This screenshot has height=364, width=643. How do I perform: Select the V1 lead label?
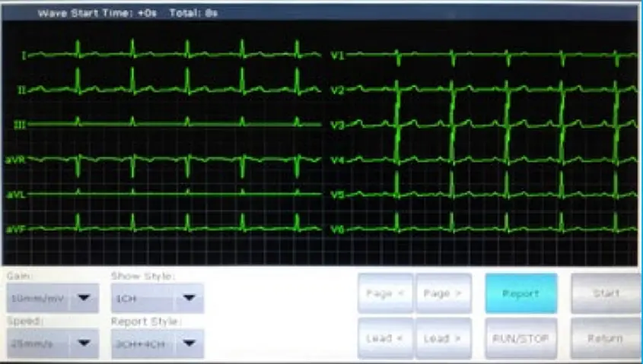[x=338, y=55]
